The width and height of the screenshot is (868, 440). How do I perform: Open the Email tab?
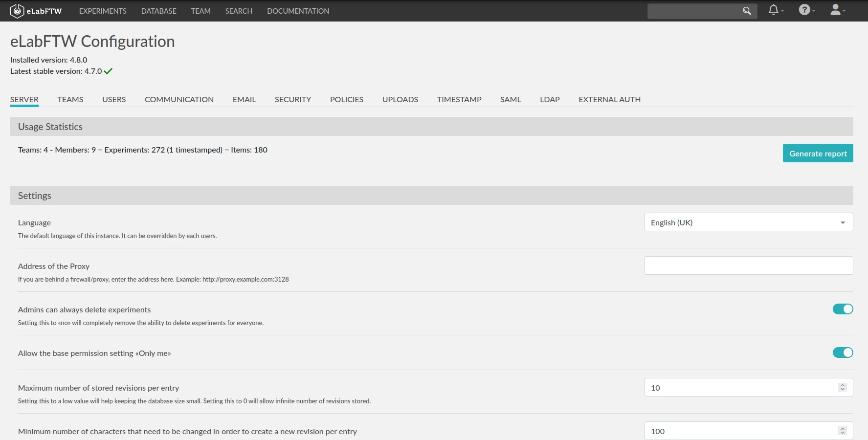click(x=244, y=99)
